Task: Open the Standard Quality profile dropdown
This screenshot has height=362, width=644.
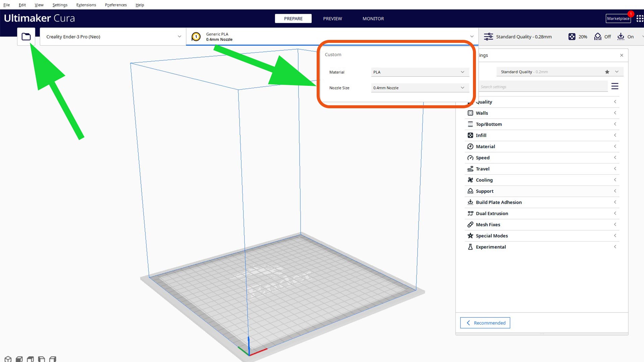Action: coord(559,72)
